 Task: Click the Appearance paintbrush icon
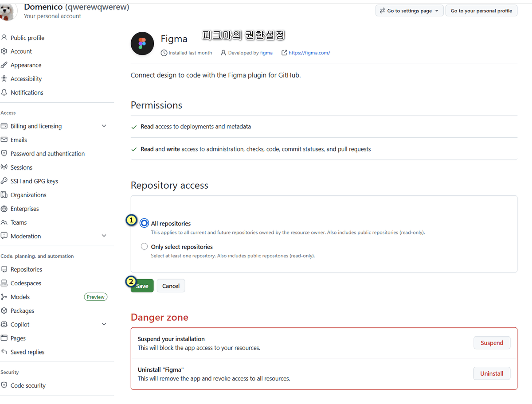[4, 65]
